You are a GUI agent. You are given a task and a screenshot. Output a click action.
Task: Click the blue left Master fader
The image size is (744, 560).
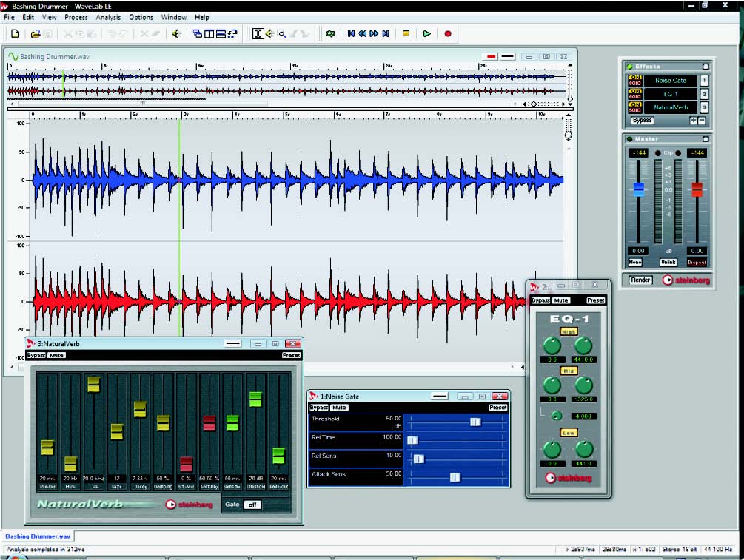[x=639, y=189]
